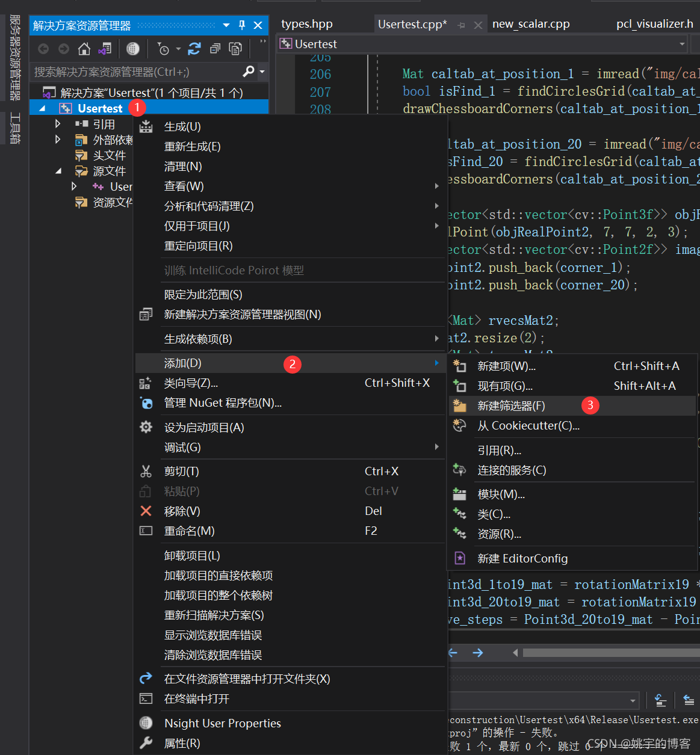Click the 模块(M) icon
This screenshot has height=755, width=700.
[460, 494]
